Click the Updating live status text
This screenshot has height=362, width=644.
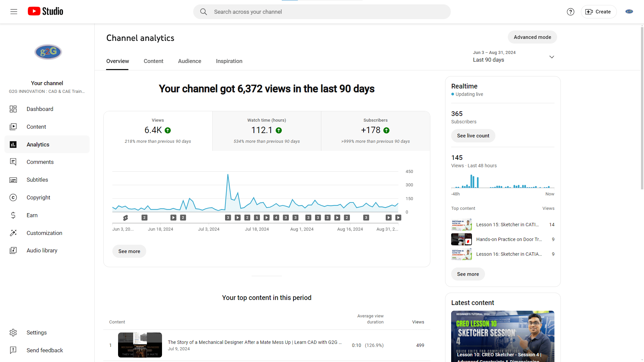coord(469,94)
